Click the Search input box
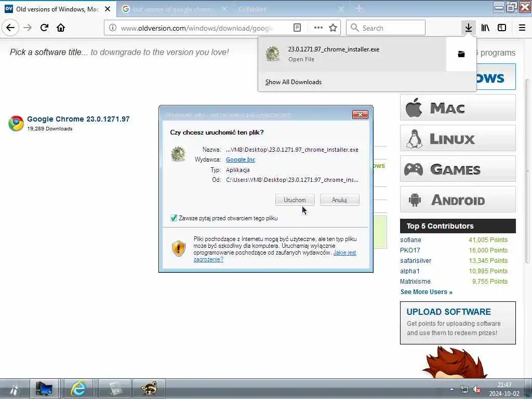Screen dimensions: 532x399 (x=385, y=28)
